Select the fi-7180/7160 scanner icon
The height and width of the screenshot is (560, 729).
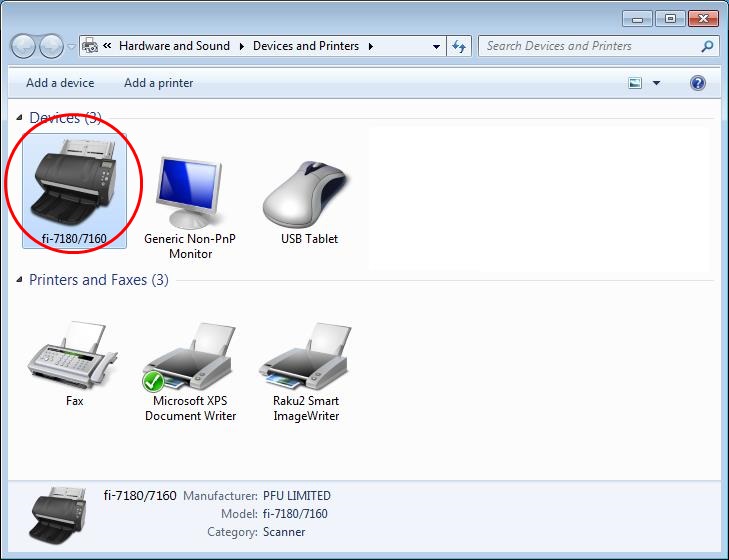(x=74, y=191)
